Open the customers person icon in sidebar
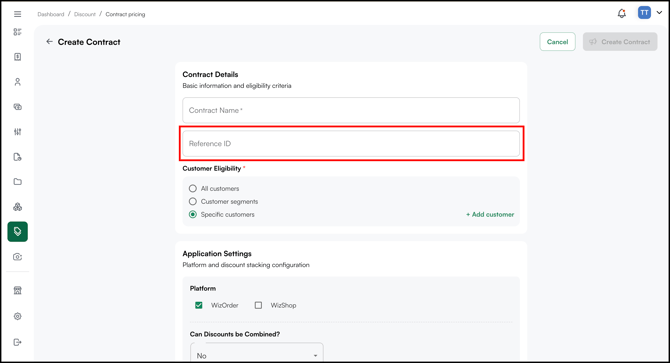The height and width of the screenshot is (363, 670). click(x=18, y=82)
